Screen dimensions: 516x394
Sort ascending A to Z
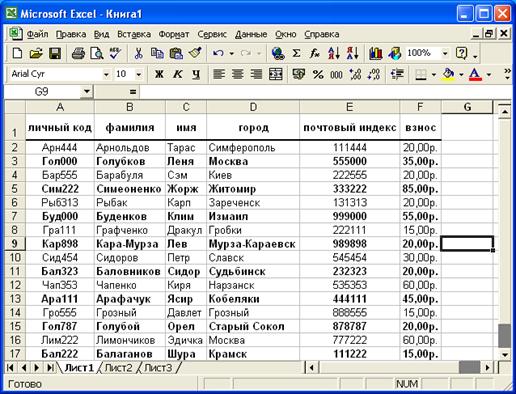[x=334, y=53]
